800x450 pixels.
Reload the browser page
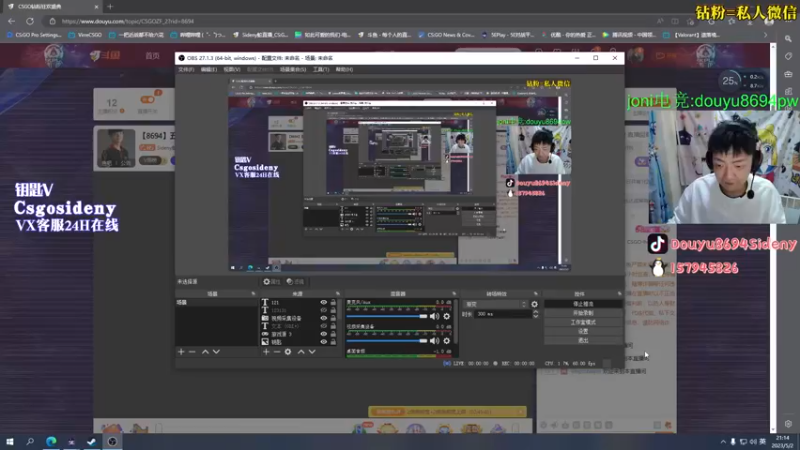(x=30, y=21)
